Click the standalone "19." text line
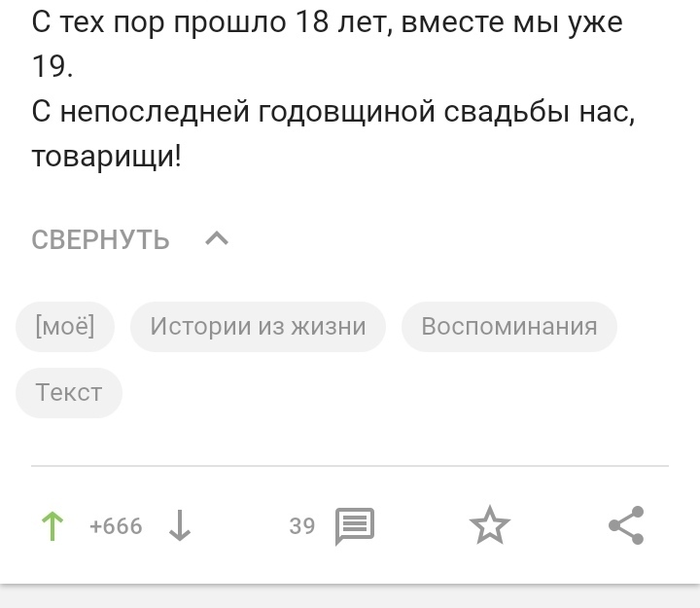The width and height of the screenshot is (700, 608). (x=52, y=66)
